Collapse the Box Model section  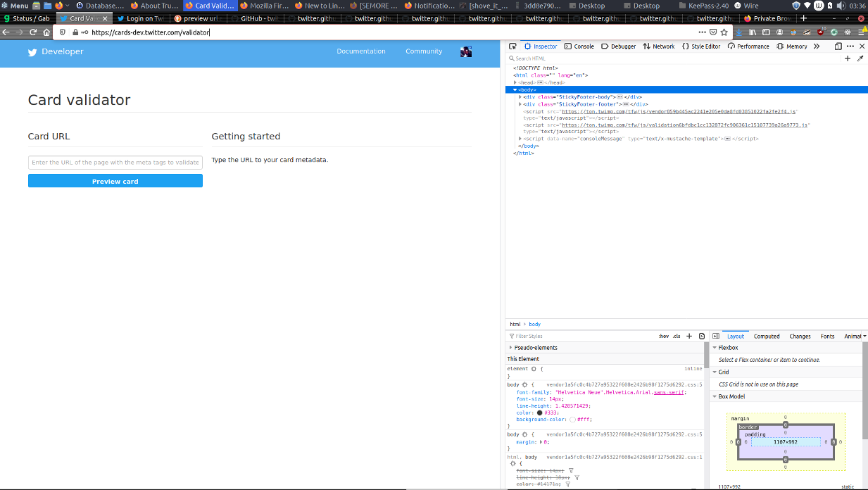click(x=715, y=396)
